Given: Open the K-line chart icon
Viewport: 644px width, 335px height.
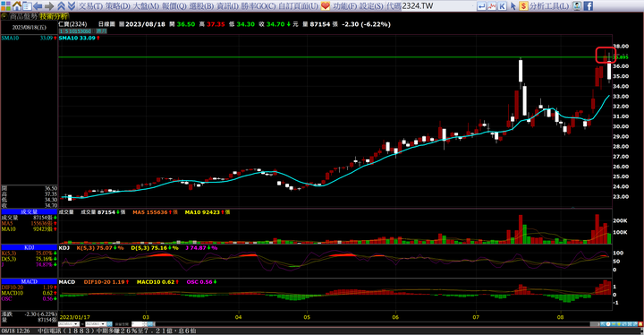Looking at the screenshot, I should pos(503,5).
